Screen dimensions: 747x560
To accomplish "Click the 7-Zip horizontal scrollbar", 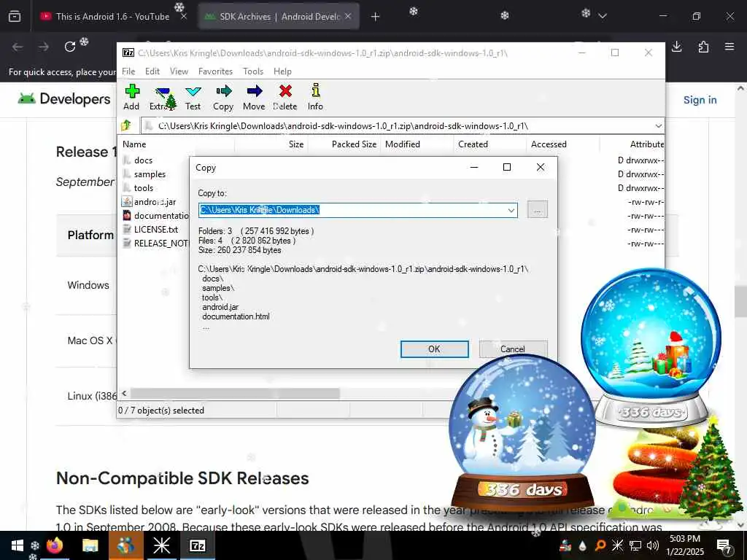I will (x=235, y=393).
